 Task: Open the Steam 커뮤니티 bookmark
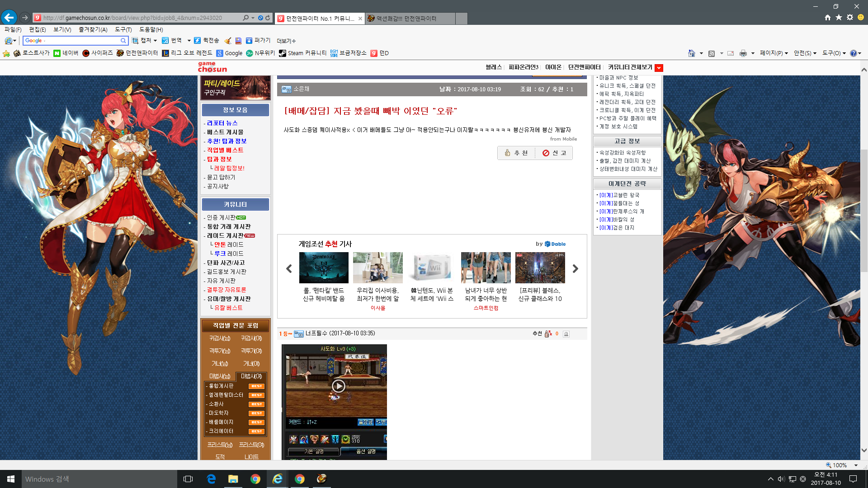(x=302, y=53)
